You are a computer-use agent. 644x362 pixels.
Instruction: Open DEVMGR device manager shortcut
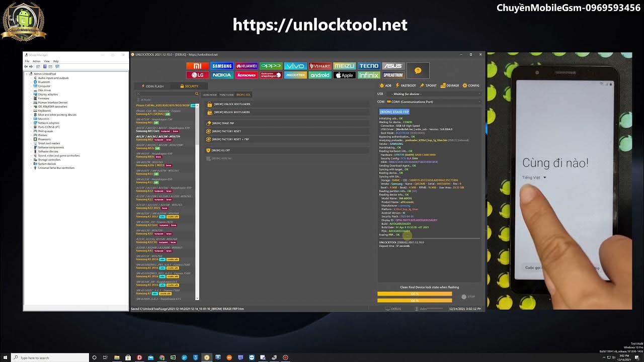point(449,85)
